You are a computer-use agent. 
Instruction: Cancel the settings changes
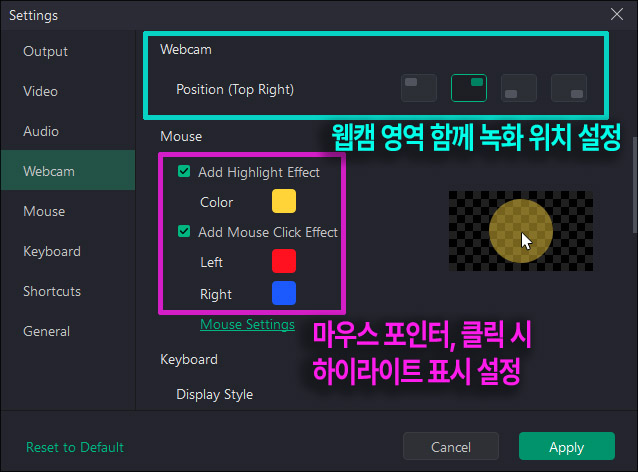(x=451, y=446)
